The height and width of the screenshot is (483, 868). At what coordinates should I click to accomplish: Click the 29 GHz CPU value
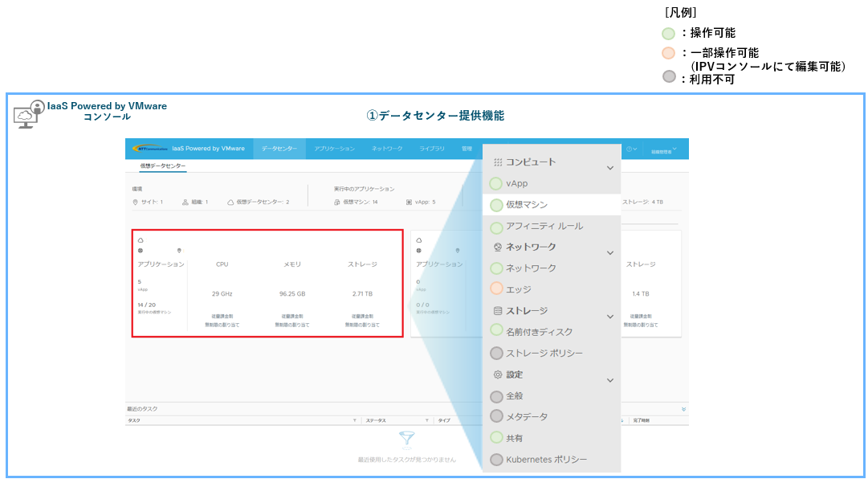tap(222, 294)
